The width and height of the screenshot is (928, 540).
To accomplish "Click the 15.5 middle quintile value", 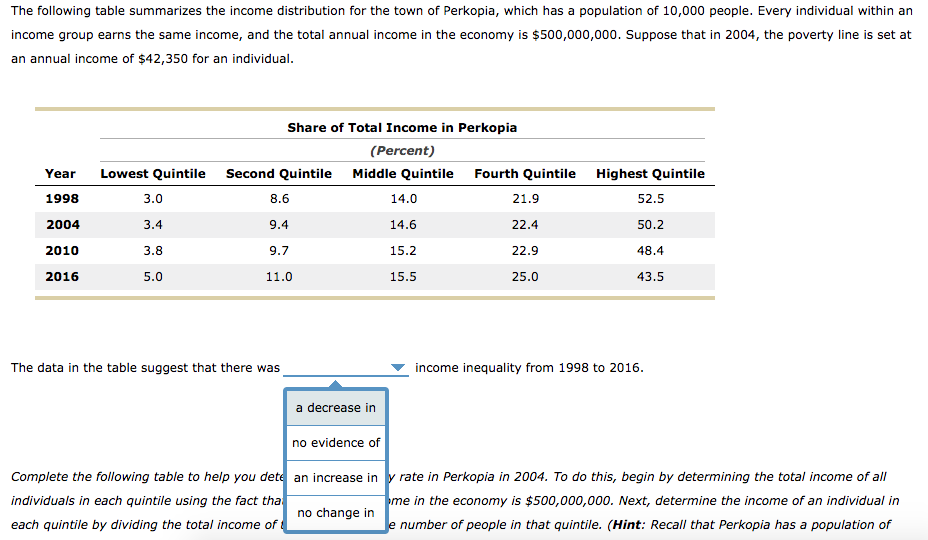I will 403,277.
